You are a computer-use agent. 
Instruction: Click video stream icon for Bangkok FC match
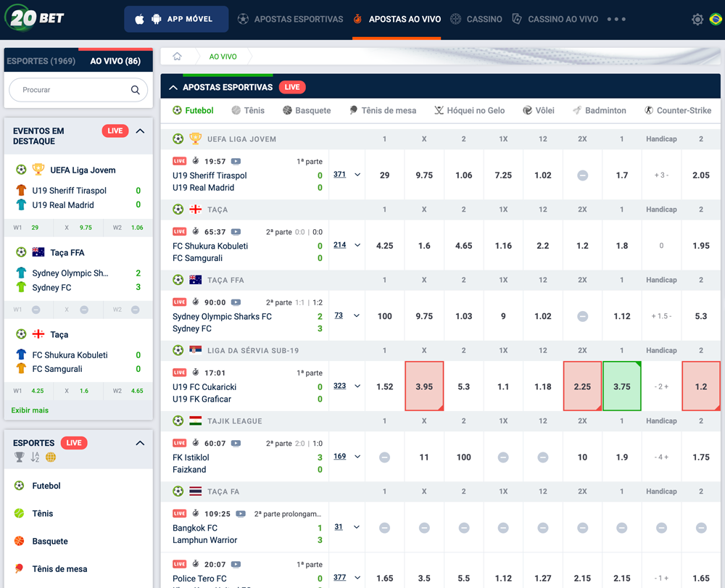pyautogui.click(x=241, y=513)
